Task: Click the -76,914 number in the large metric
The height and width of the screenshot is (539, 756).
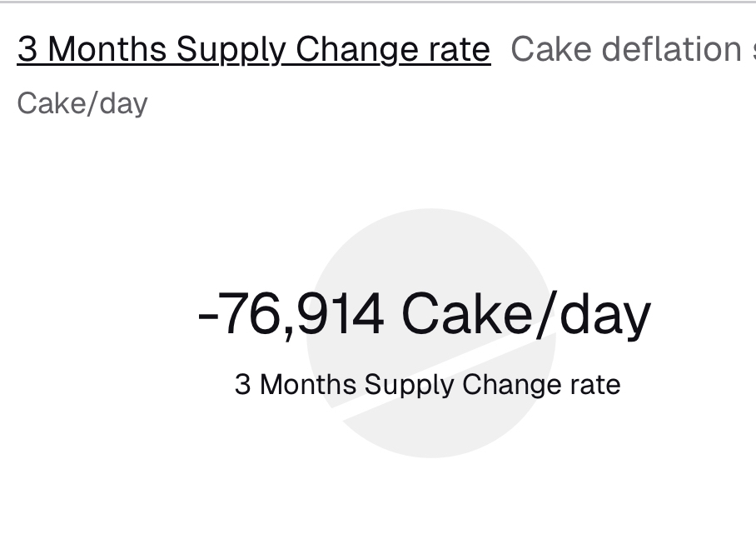Action: (x=291, y=315)
